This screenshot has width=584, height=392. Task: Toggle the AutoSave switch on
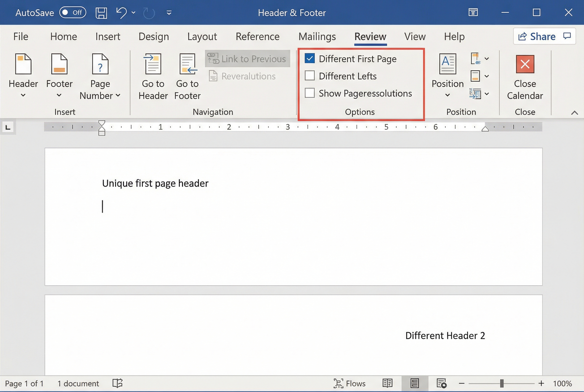(x=73, y=12)
